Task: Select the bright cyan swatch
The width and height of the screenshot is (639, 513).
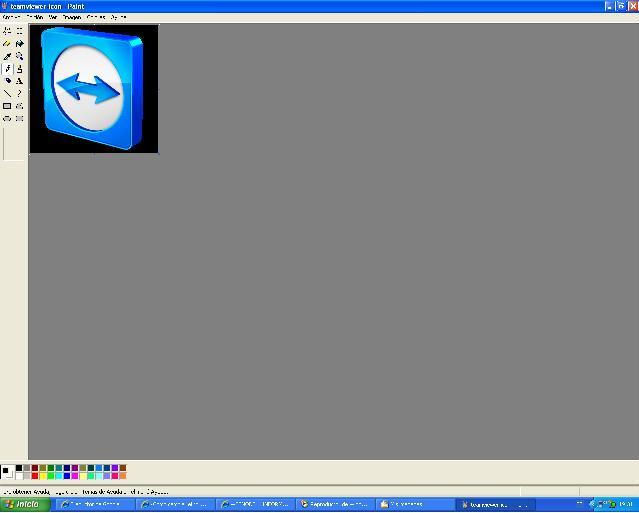Action: 59,476
